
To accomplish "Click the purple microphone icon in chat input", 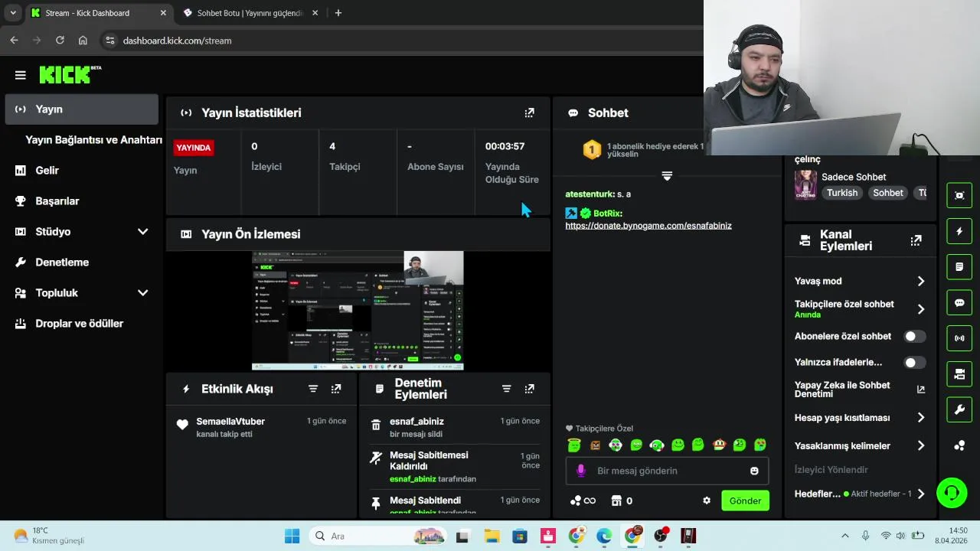I will click(x=581, y=471).
